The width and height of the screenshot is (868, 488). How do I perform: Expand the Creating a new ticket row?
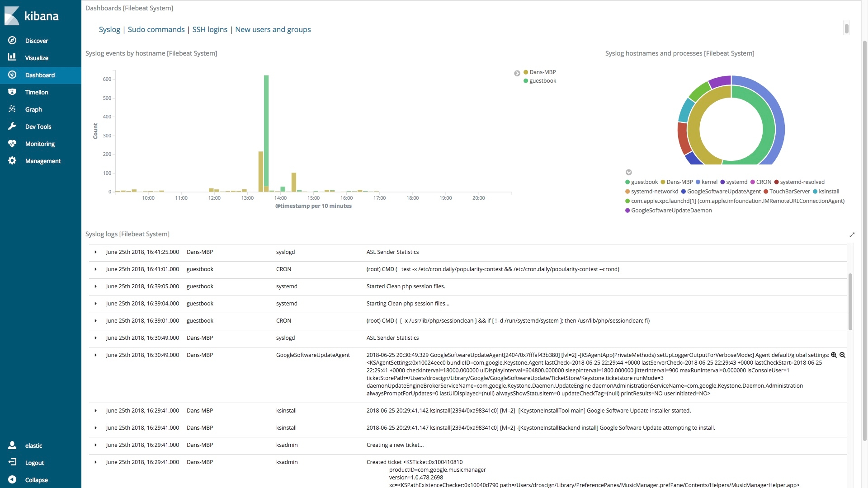tap(95, 445)
